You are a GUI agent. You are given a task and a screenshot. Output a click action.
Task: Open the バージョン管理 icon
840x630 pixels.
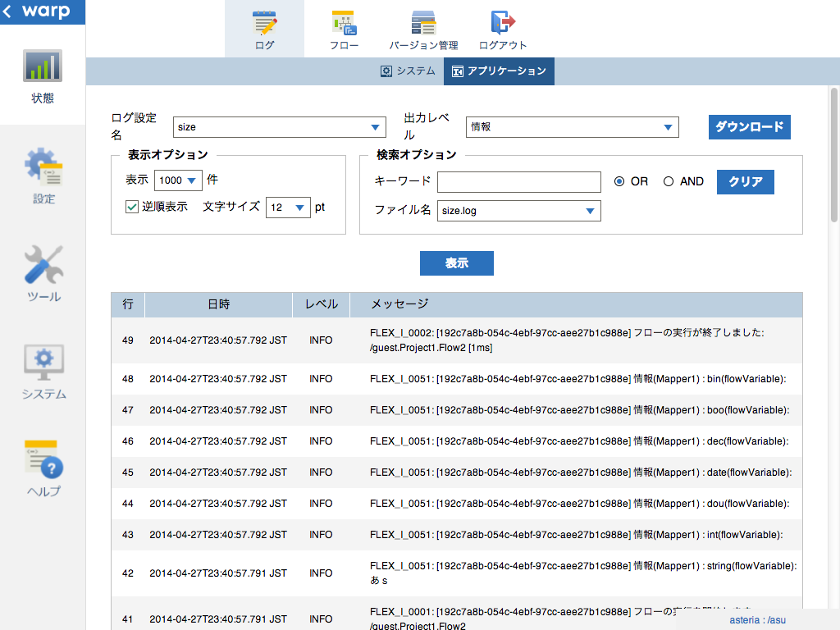tap(423, 22)
